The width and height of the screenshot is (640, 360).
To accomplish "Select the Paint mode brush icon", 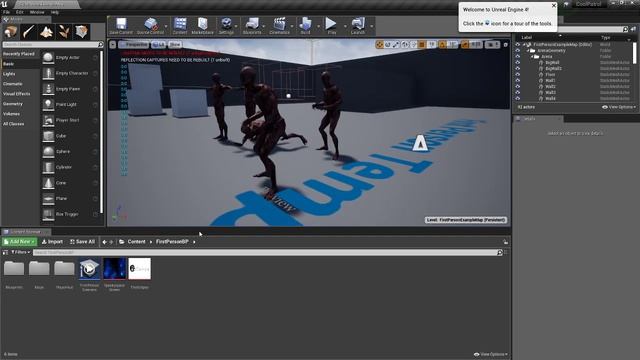I will [29, 31].
